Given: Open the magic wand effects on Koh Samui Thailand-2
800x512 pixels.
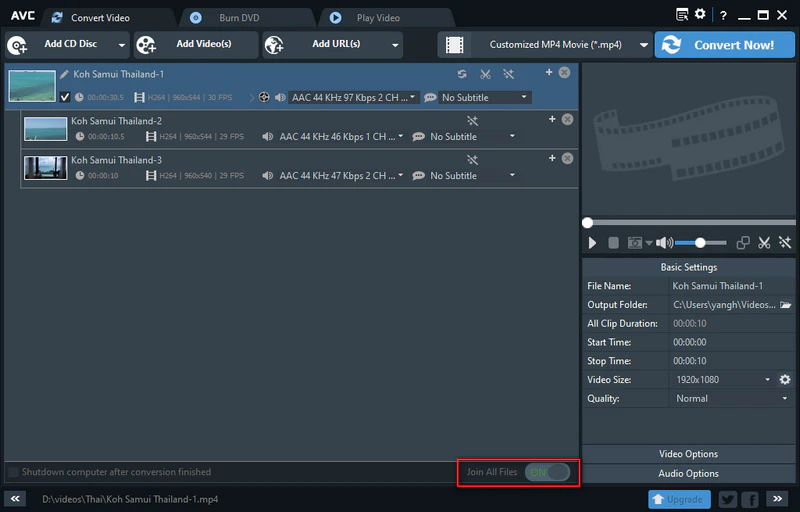Looking at the screenshot, I should coord(473,120).
